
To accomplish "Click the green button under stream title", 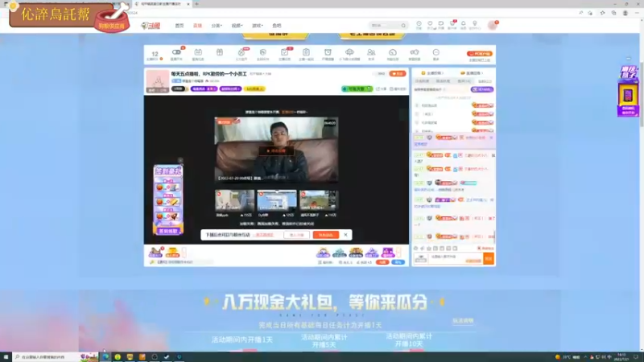I will [357, 88].
